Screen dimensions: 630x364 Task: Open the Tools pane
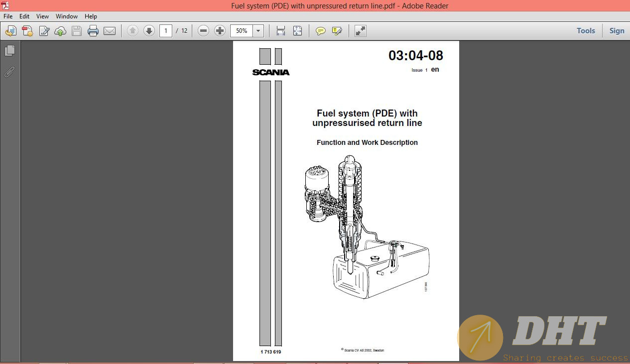coord(586,31)
